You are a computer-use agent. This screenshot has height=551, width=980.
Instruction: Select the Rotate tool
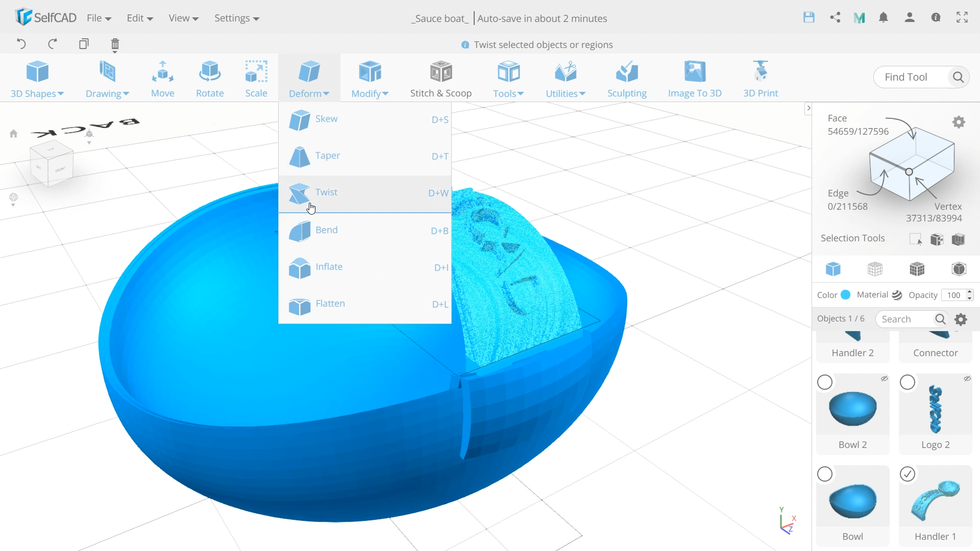[x=210, y=79]
